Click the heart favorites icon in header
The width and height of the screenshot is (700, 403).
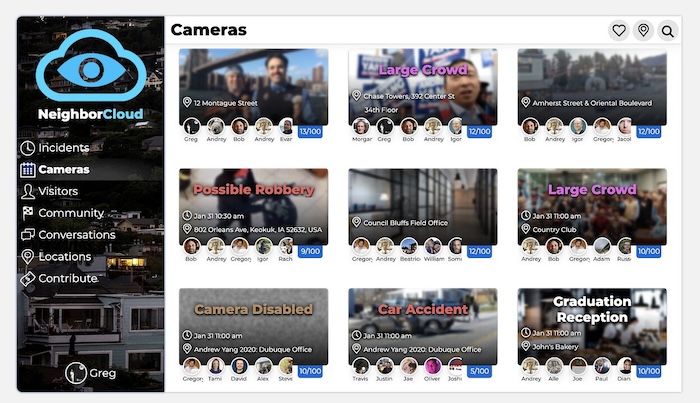pos(619,31)
